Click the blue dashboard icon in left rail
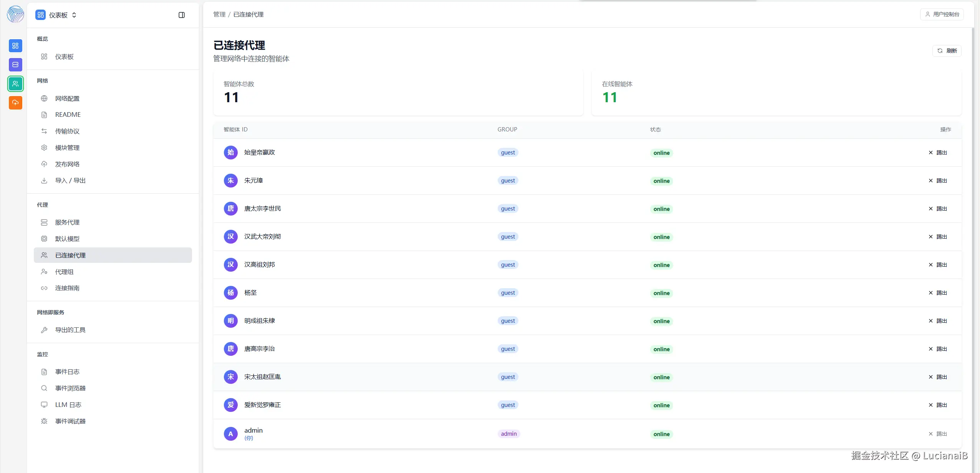This screenshot has width=980, height=473. pos(15,46)
